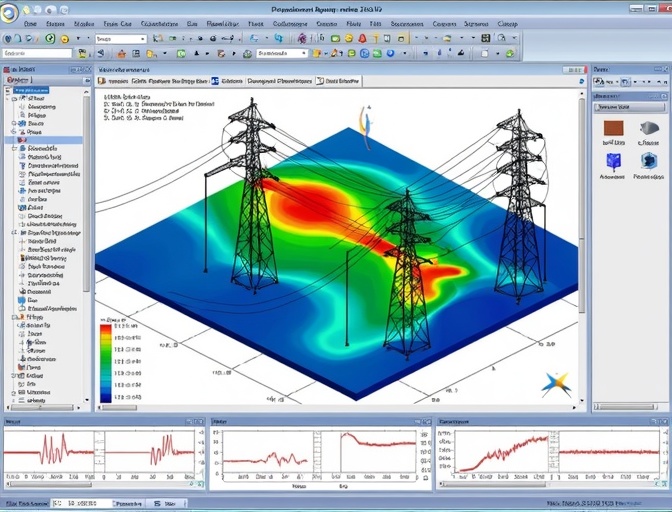Click the blue gear-shaped icon in right panel
Image resolution: width=672 pixels, height=512 pixels.
tap(648, 160)
